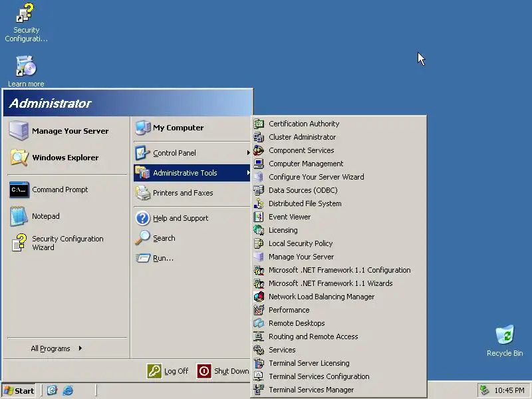Click network tray icon near clock
532x399 pixels.
(484, 390)
